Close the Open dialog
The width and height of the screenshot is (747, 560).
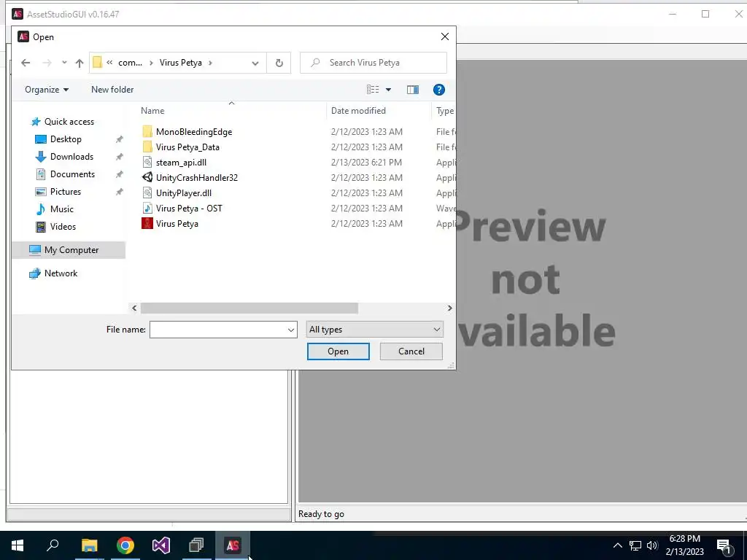click(x=444, y=36)
